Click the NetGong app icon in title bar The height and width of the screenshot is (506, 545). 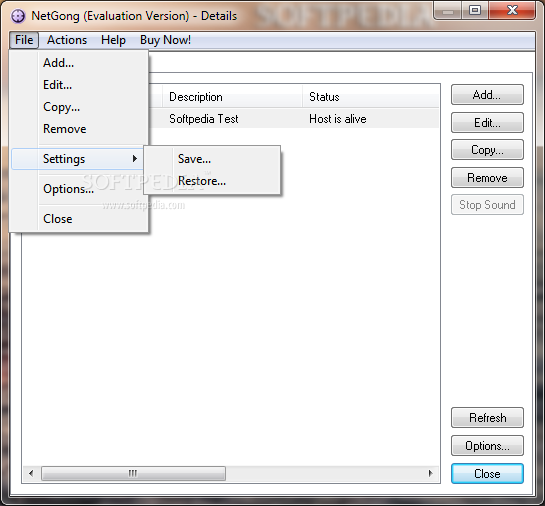(x=18, y=16)
